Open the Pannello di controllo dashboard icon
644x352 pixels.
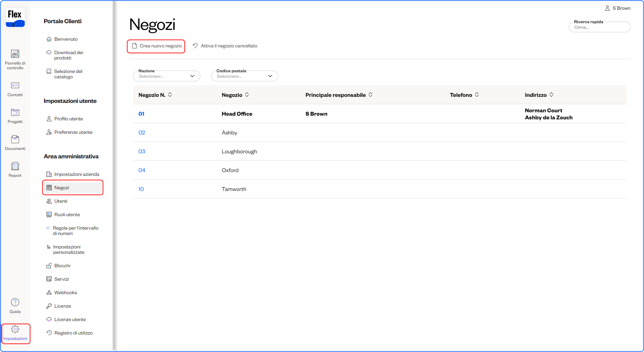[x=15, y=54]
